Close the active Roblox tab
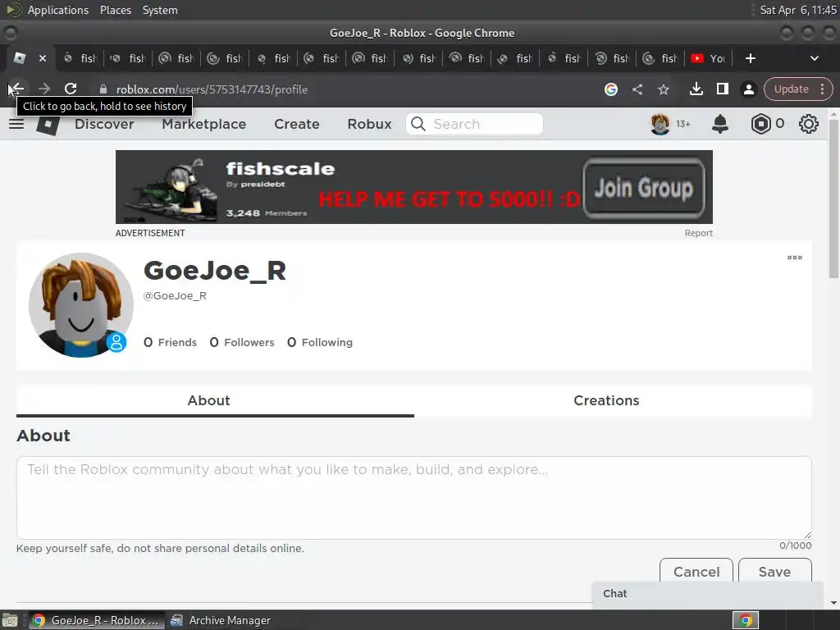Screen dimensions: 840x630 (43, 58)
